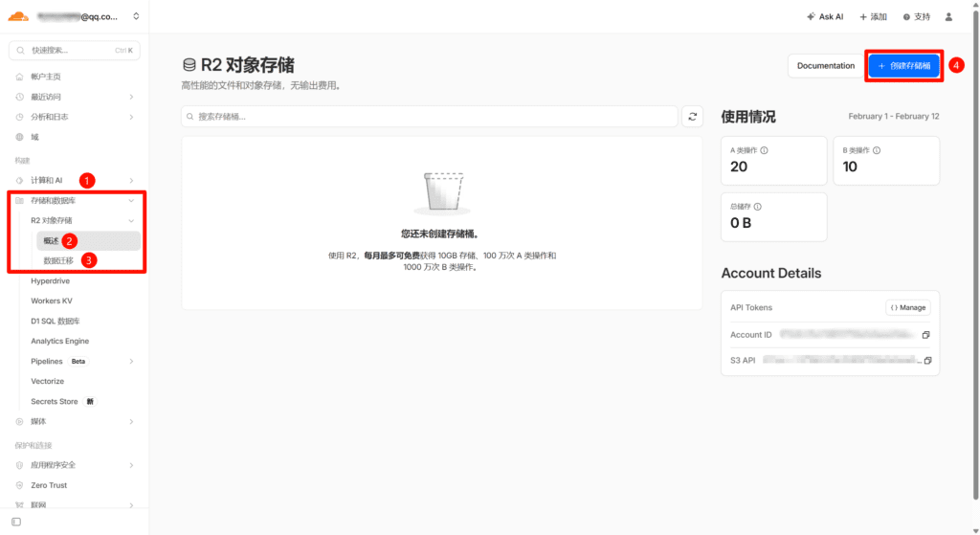Click info icon next to B 类操作
This screenshot has width=980, height=535.
pyautogui.click(x=877, y=150)
